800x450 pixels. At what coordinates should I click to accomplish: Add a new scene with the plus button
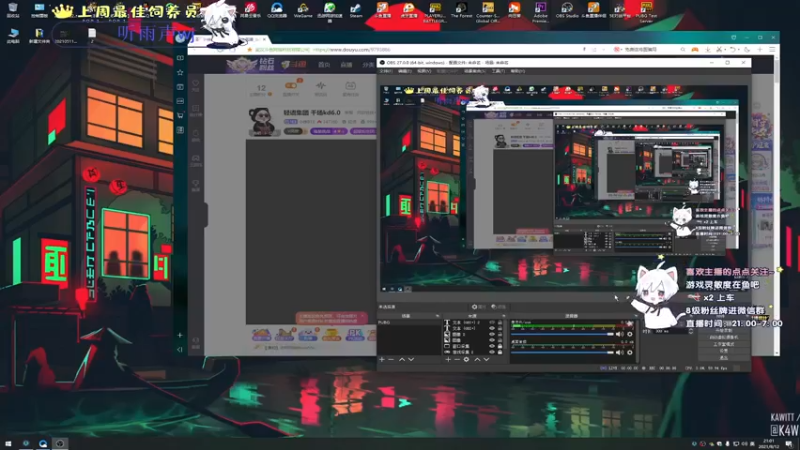point(382,359)
